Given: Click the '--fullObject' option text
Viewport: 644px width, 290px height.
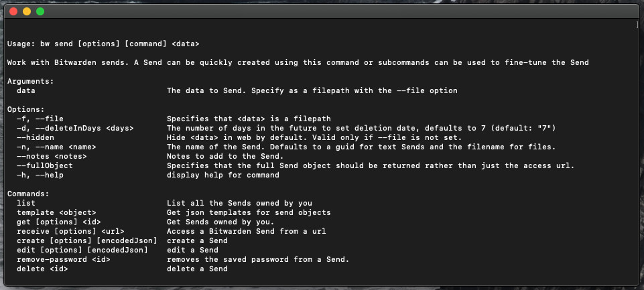Looking at the screenshot, I should pyautogui.click(x=45, y=165).
